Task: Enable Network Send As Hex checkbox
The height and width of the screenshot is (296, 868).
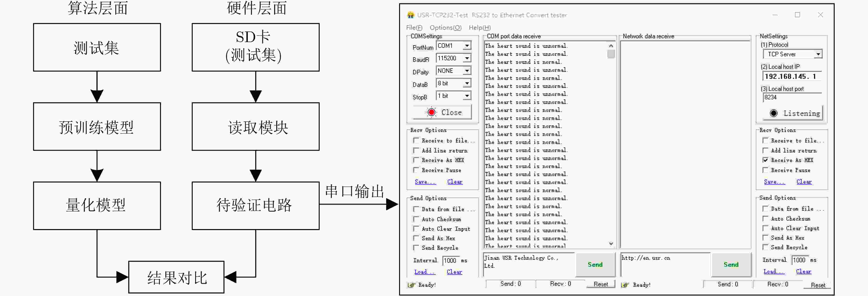Action: point(766,238)
